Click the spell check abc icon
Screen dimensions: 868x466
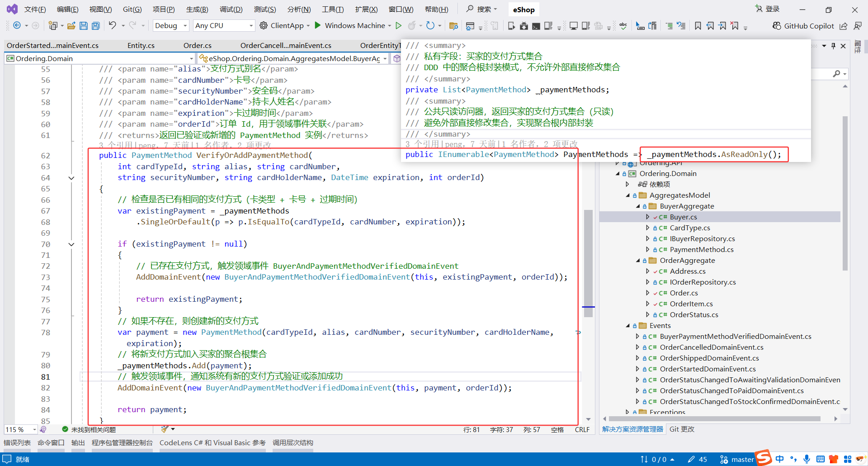coord(623,26)
